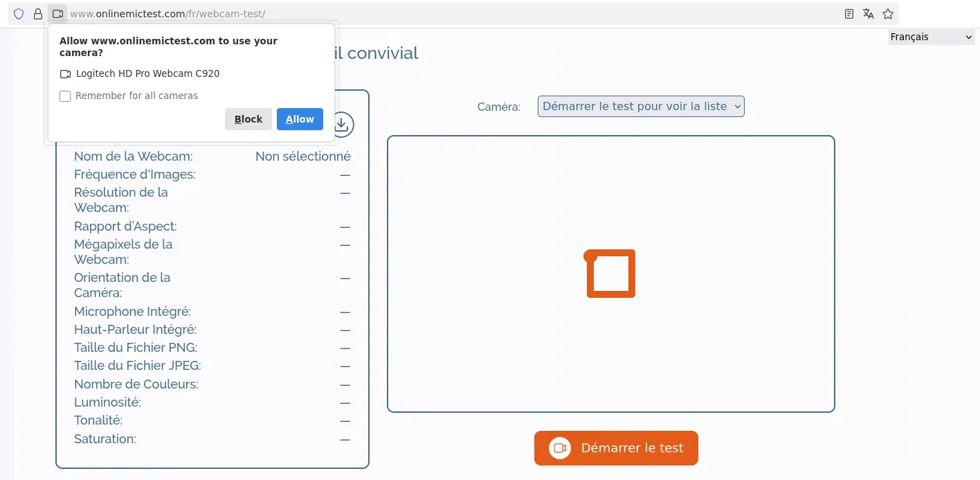Click the download webcam info icon
This screenshot has height=480, width=980.
pos(341,125)
